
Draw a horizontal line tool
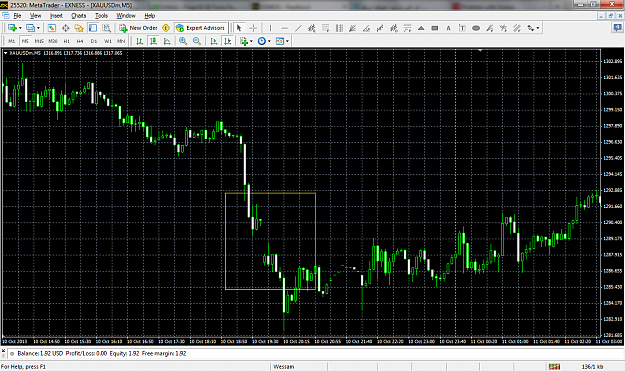(x=284, y=28)
